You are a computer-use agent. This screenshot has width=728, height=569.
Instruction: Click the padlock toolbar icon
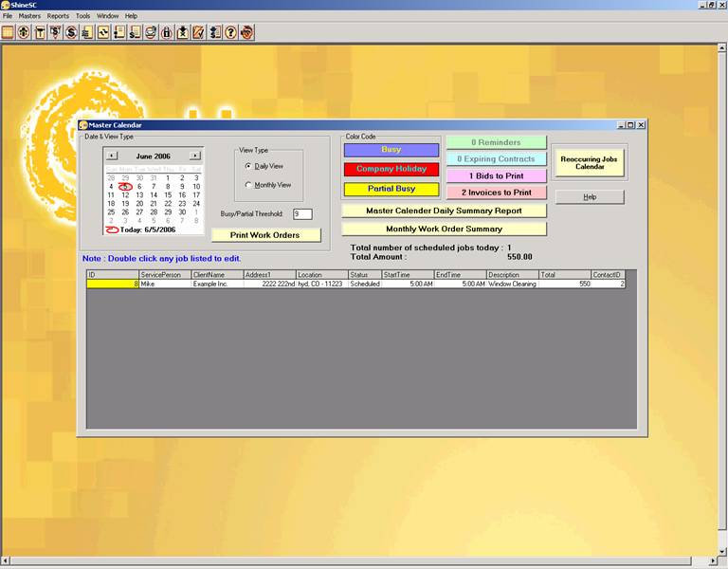167,32
